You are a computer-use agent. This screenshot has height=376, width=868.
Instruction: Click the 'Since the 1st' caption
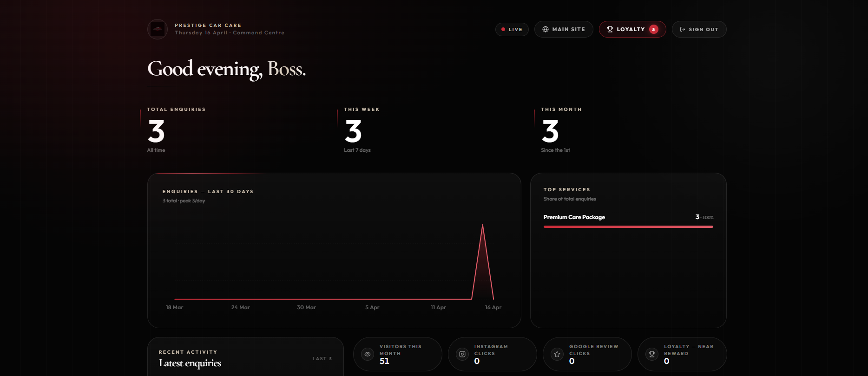pos(555,150)
